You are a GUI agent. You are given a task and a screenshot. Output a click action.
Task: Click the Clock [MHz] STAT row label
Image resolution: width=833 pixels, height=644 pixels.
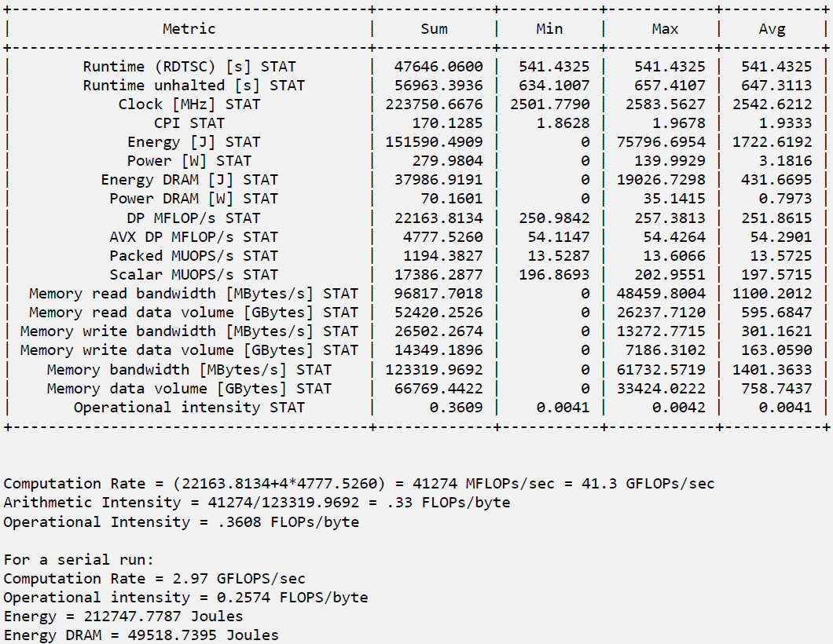point(189,104)
